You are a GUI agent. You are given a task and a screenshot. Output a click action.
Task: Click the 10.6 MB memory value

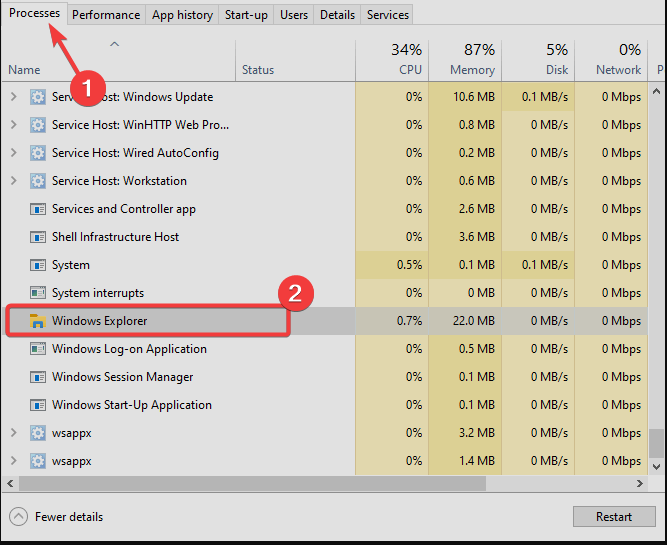tap(473, 97)
